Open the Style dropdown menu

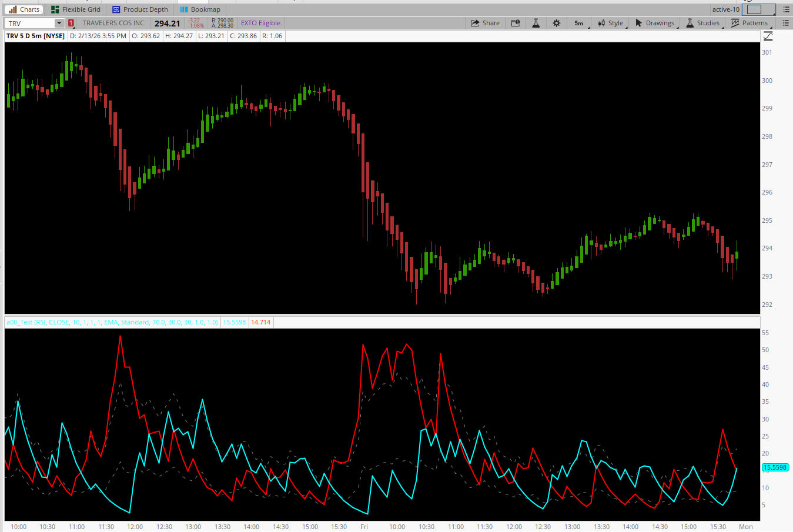[x=611, y=23]
